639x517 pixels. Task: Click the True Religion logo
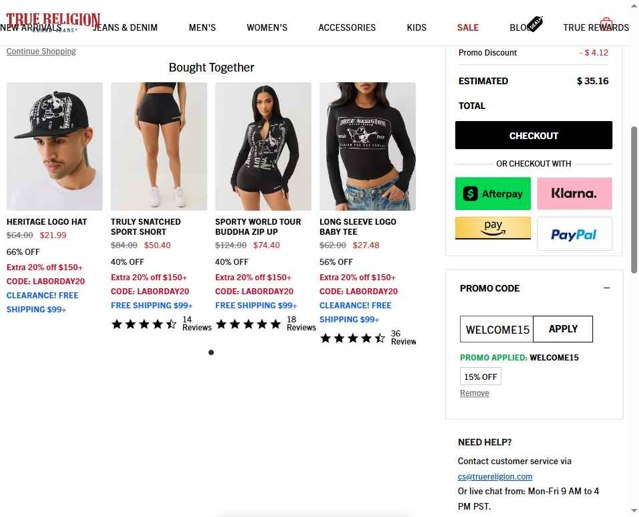pyautogui.click(x=53, y=20)
